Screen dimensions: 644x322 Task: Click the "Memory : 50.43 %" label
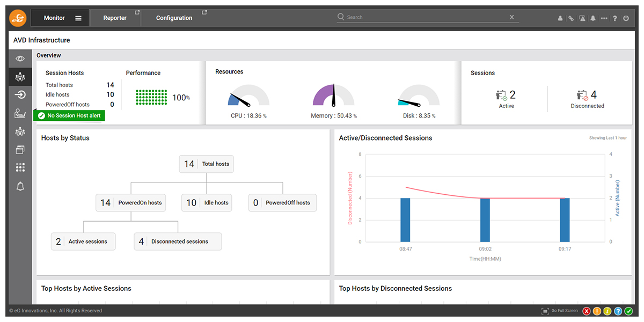334,116
